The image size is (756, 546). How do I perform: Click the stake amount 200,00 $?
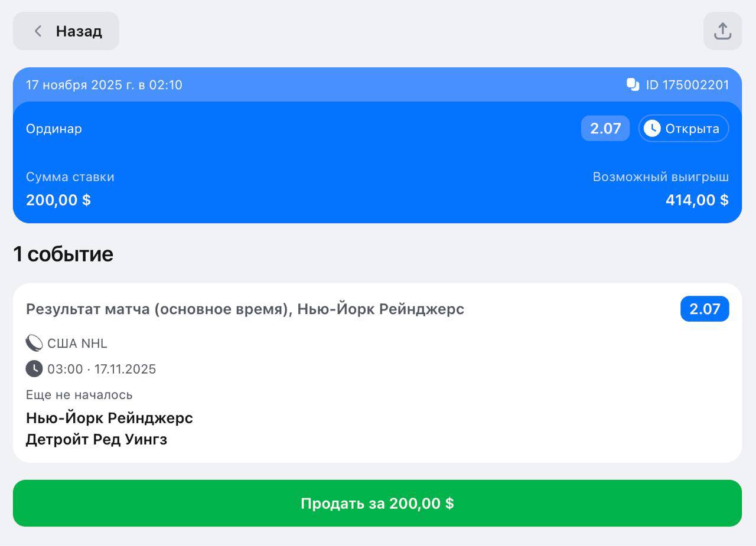pos(58,200)
